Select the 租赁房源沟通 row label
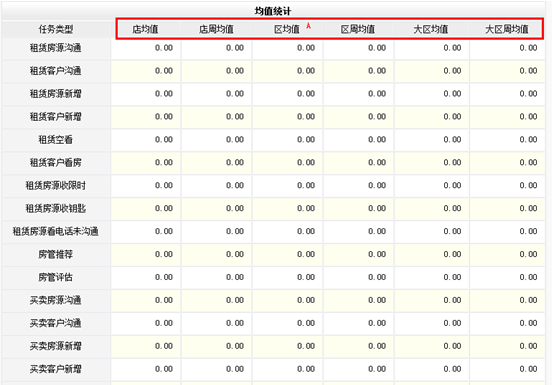552x385 pixels. (56, 48)
